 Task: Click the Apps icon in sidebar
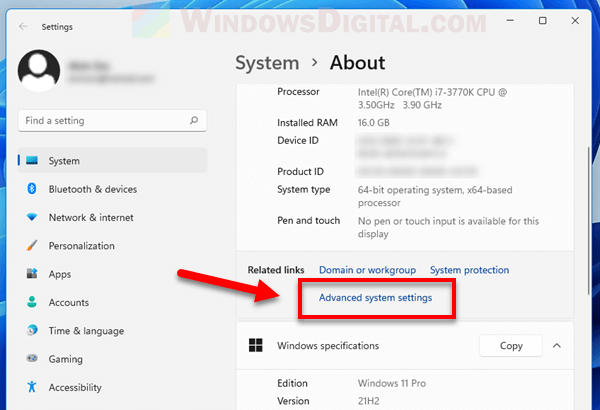point(32,274)
